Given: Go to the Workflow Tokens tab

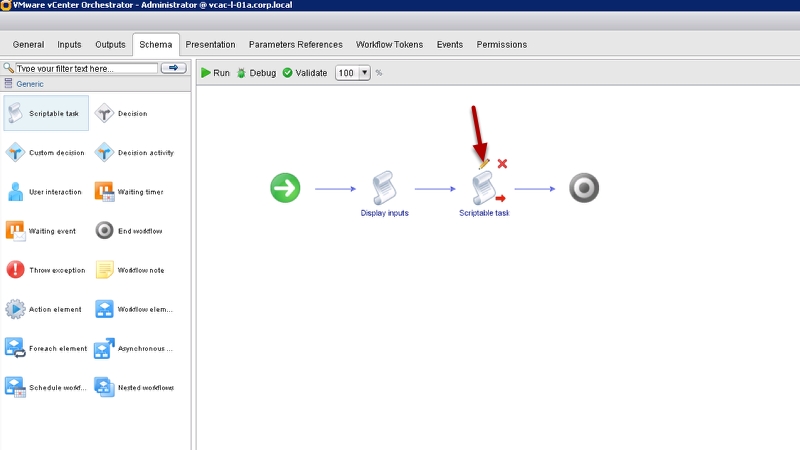Looking at the screenshot, I should [x=389, y=44].
